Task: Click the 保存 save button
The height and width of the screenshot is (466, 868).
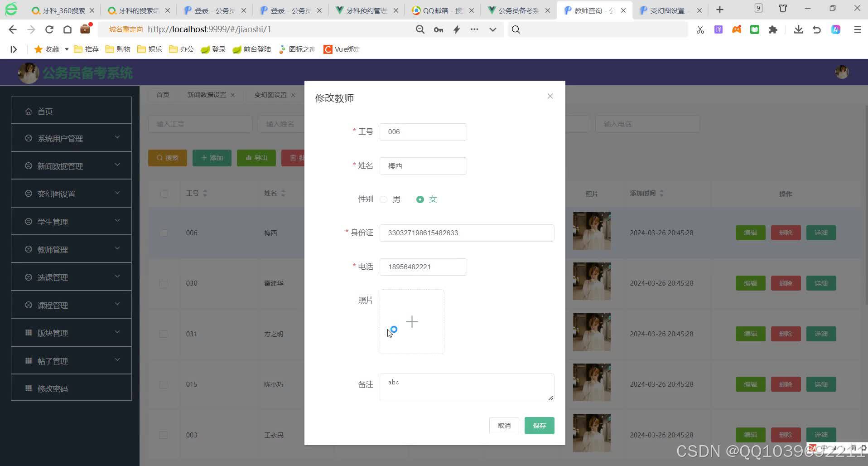Action: (539, 425)
